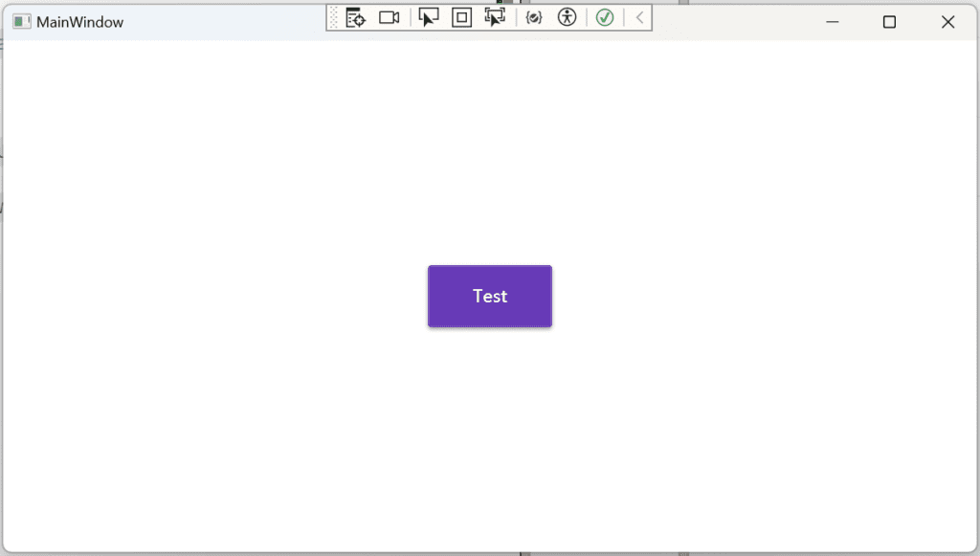Click the dotted grip handle of debug toolbar
The height and width of the screenshot is (556, 980).
pos(334,17)
